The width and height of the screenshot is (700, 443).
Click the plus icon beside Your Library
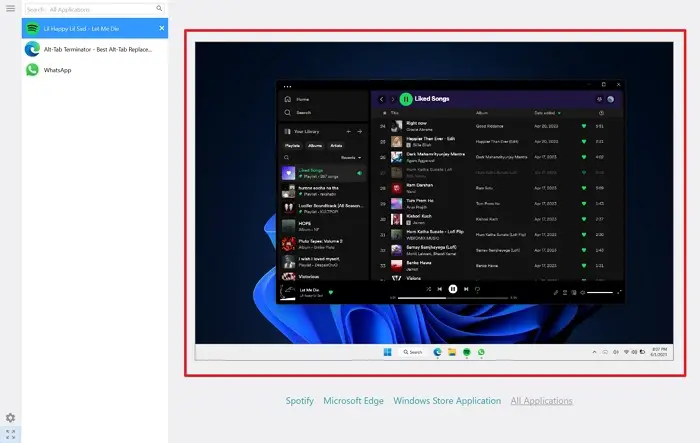pyautogui.click(x=348, y=131)
